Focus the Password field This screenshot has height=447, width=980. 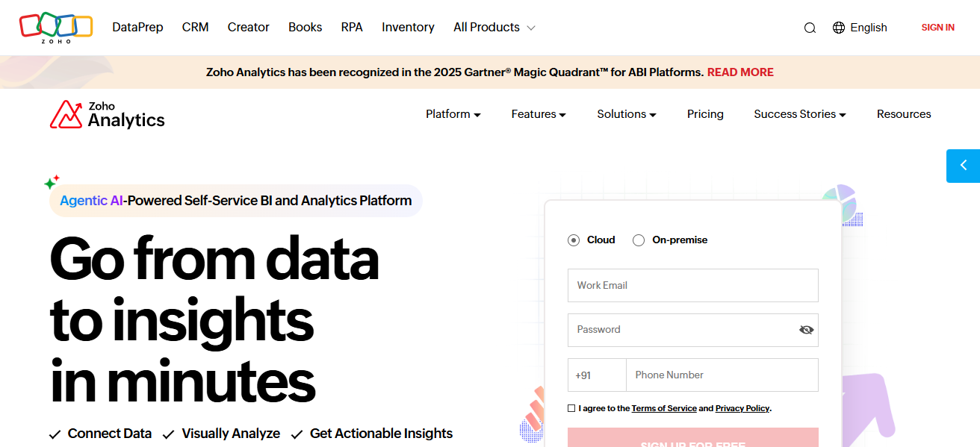tap(693, 330)
